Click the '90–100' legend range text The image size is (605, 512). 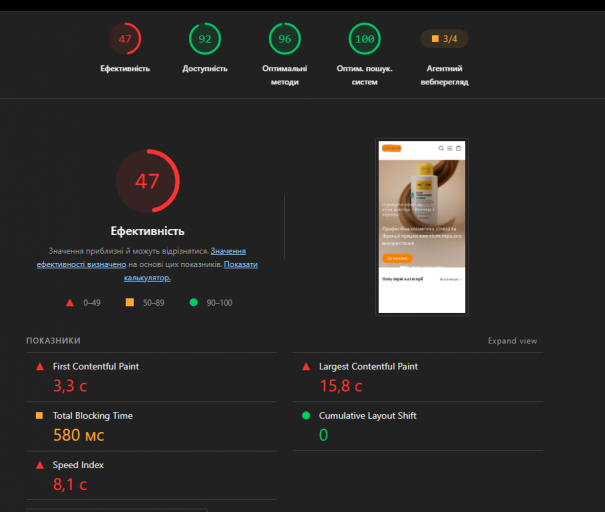pos(220,303)
